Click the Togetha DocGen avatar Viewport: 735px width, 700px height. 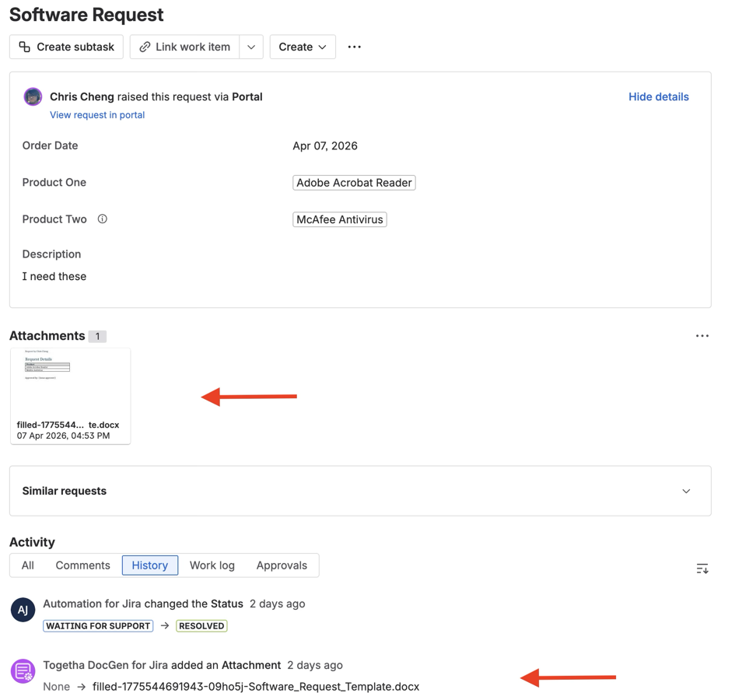23,672
